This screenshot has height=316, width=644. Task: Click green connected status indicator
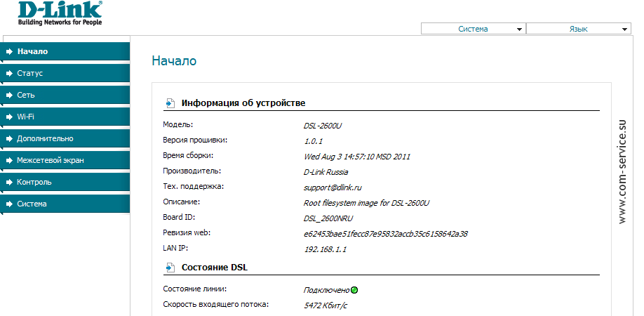(x=354, y=290)
